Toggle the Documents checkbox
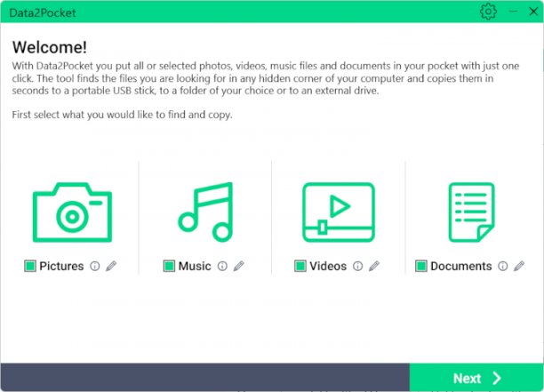544x392 pixels. (421, 266)
